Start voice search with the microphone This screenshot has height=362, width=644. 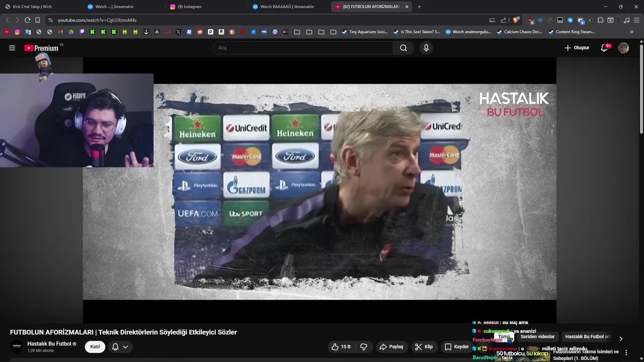[x=426, y=48]
